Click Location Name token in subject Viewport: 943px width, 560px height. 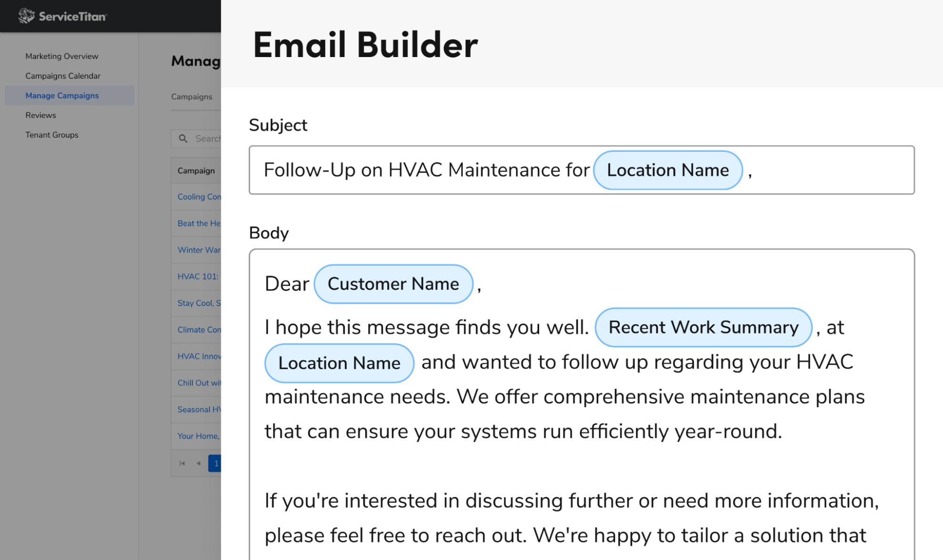tap(668, 170)
